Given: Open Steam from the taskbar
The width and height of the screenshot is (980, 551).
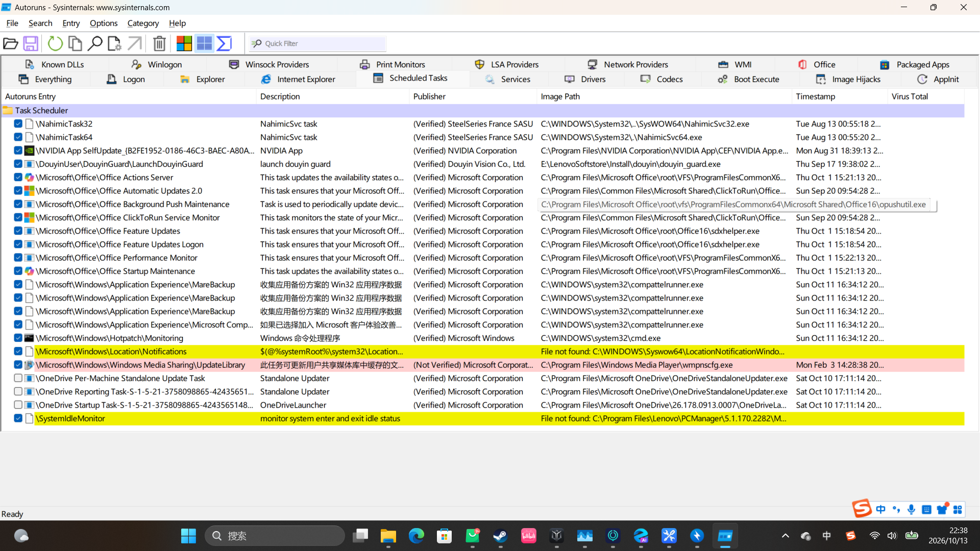Looking at the screenshot, I should [x=500, y=536].
